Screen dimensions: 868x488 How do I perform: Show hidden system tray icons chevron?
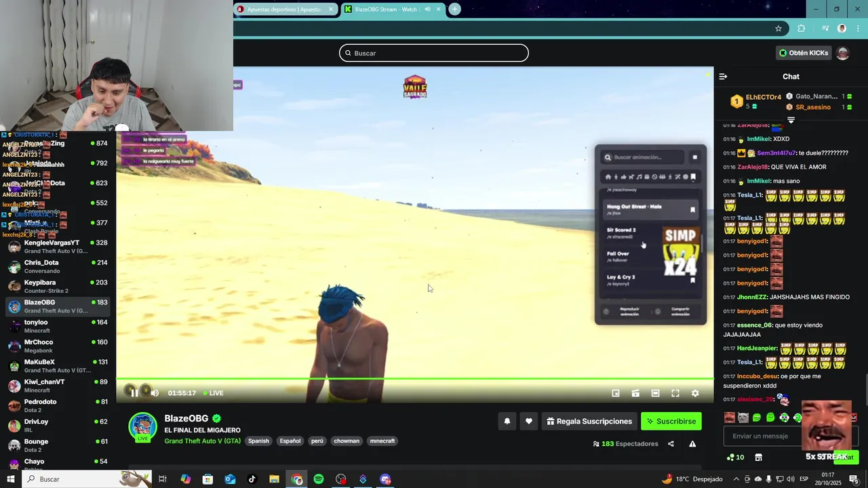(737, 479)
